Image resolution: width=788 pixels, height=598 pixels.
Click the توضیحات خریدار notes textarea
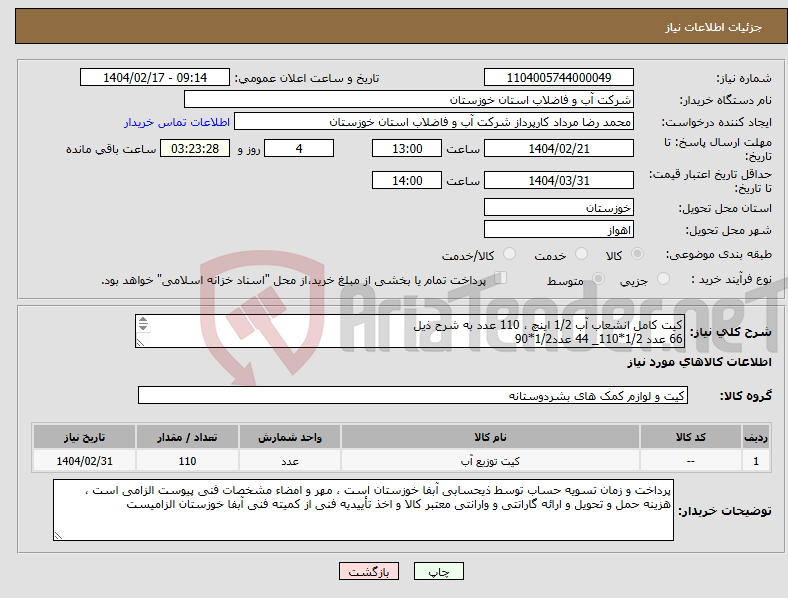point(363,510)
